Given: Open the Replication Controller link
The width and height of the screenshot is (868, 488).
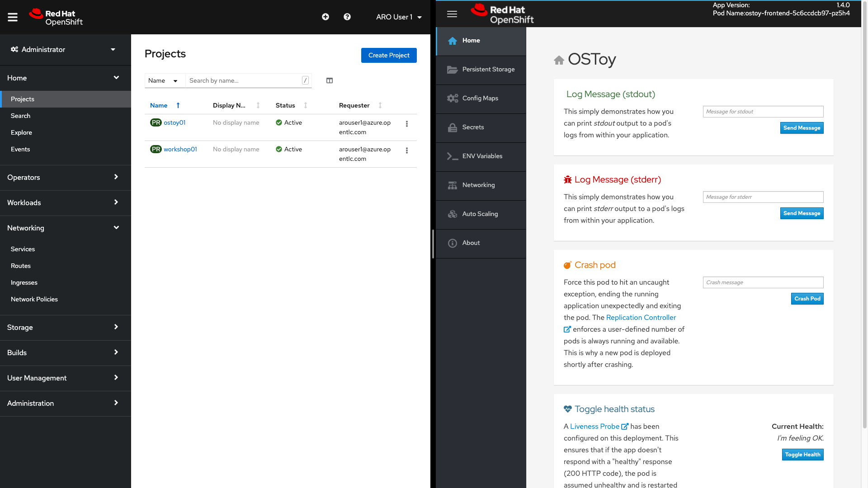Looking at the screenshot, I should (x=641, y=317).
